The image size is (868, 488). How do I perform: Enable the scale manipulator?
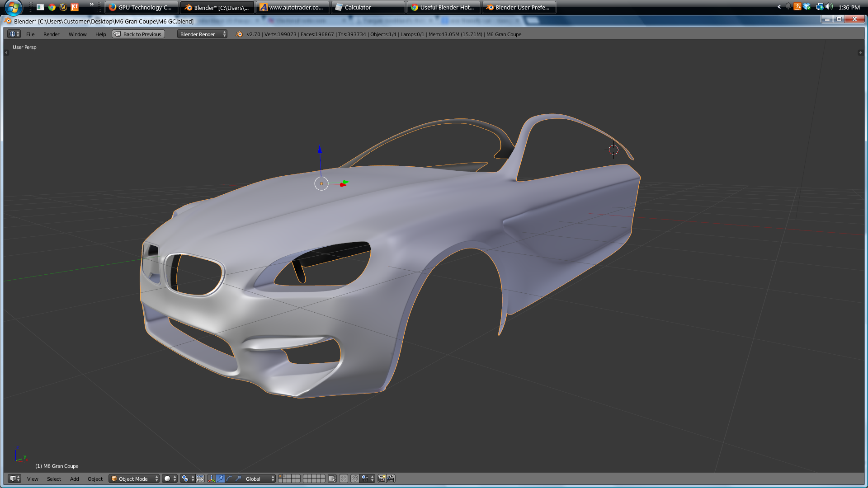[x=238, y=479]
